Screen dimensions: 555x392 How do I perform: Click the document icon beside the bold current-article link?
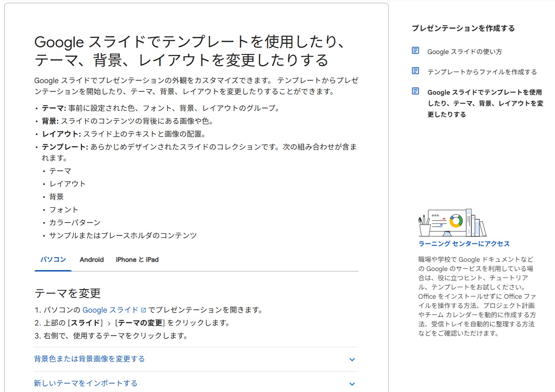[415, 91]
